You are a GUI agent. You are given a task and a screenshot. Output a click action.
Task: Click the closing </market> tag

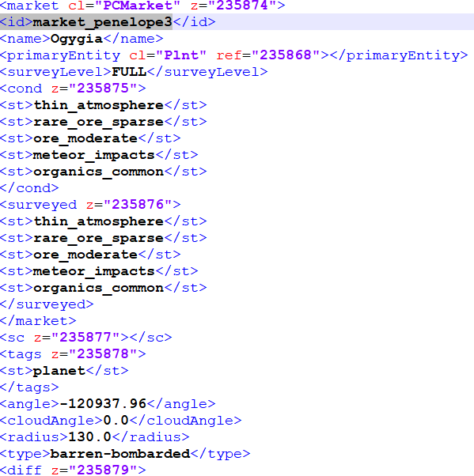pyautogui.click(x=38, y=321)
